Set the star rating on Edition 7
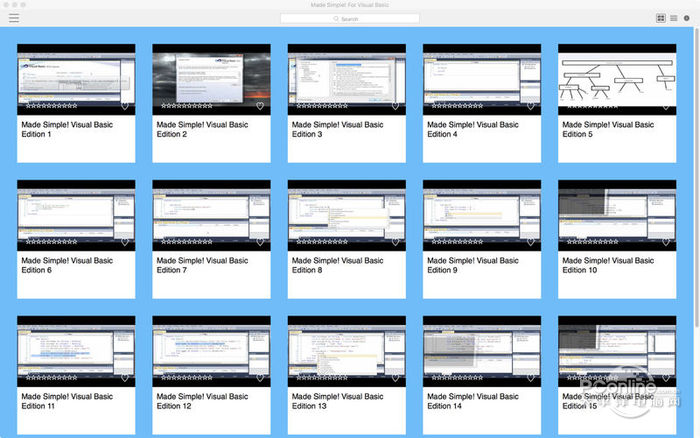 click(x=187, y=242)
